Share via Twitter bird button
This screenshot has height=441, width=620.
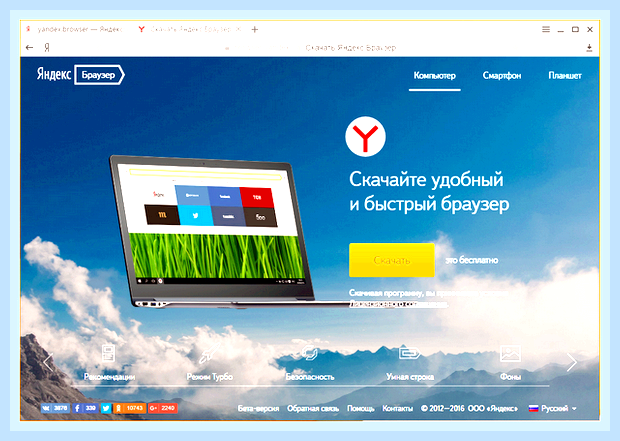[106, 408]
